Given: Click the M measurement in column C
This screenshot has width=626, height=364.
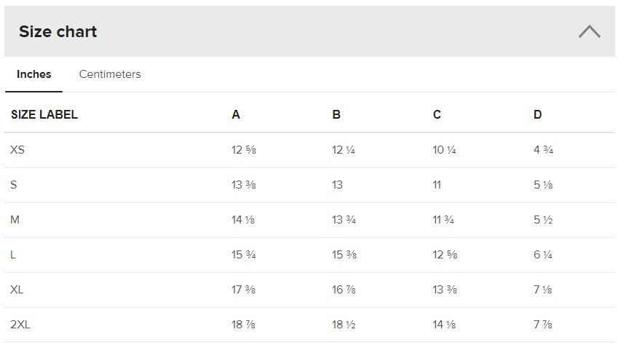Looking at the screenshot, I should [x=444, y=220].
